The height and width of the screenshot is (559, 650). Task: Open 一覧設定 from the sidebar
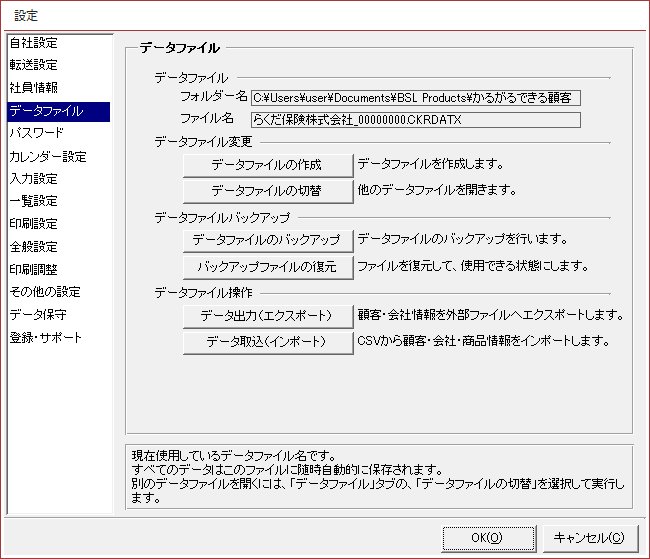point(33,201)
